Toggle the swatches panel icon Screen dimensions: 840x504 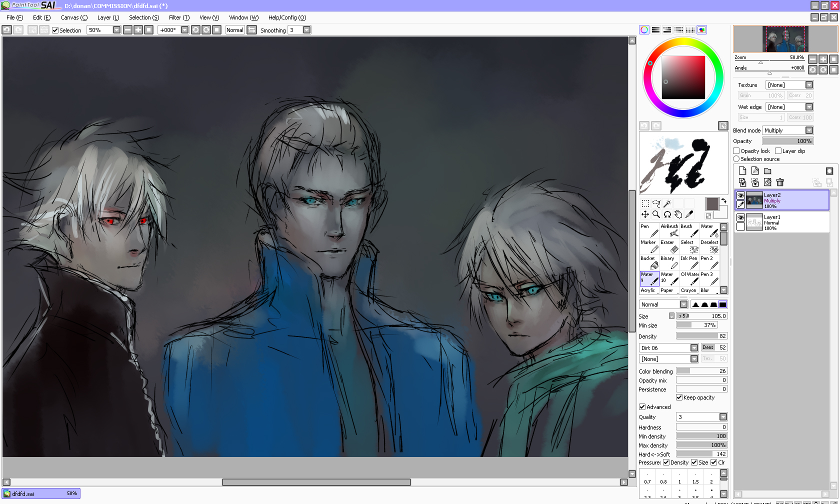tap(690, 30)
